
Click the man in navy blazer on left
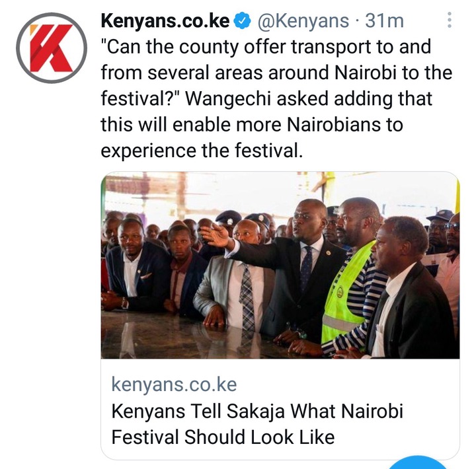tap(135, 267)
